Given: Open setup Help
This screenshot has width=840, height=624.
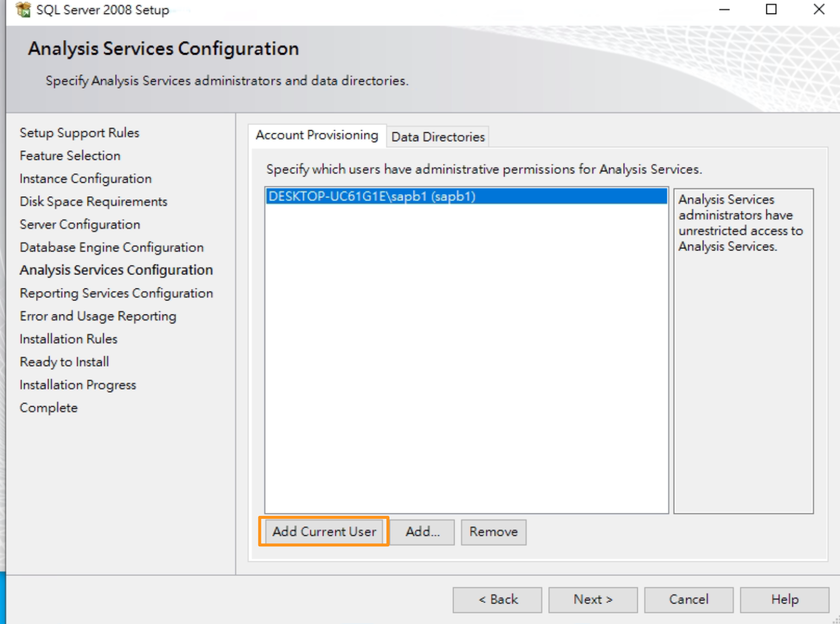Looking at the screenshot, I should 785,599.
